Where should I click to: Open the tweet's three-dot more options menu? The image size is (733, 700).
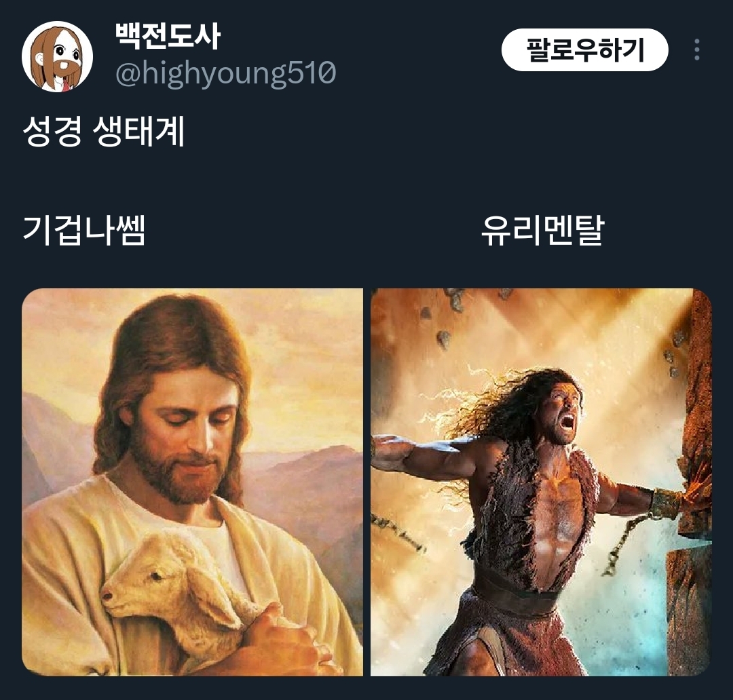coord(696,50)
